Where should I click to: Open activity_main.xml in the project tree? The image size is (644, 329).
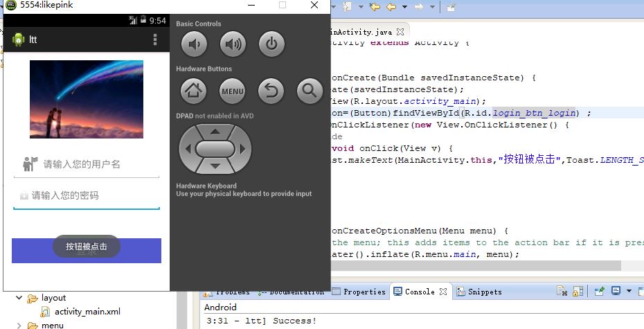pos(87,312)
